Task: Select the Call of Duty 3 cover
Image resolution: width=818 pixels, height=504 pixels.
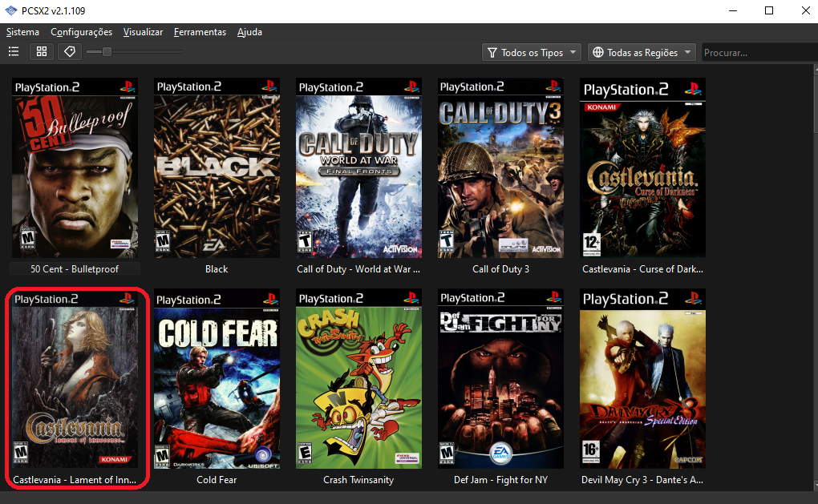Action: click(x=500, y=167)
